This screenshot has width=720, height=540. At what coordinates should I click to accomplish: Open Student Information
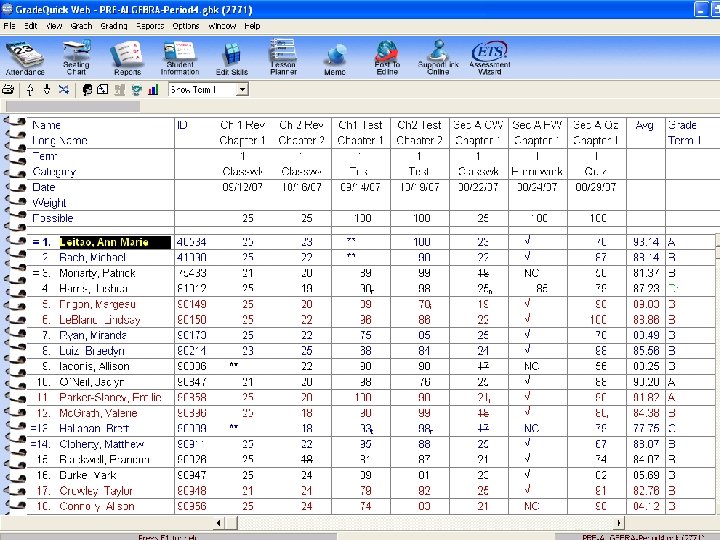[x=180, y=57]
